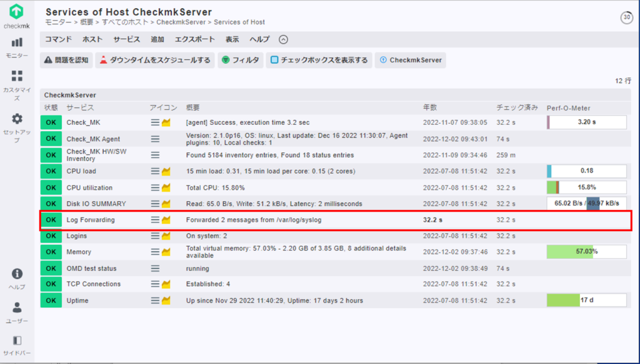Open the TCP Connections service link
The image size is (640, 364).
click(x=94, y=284)
